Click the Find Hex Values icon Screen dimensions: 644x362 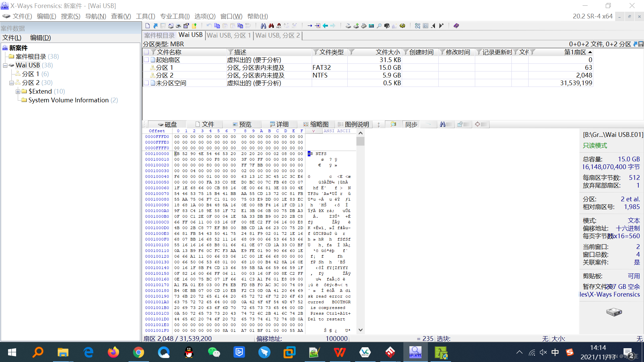click(279, 25)
